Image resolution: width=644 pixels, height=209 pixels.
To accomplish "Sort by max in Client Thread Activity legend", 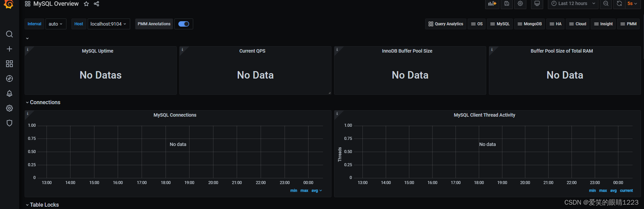I will click(x=603, y=190).
